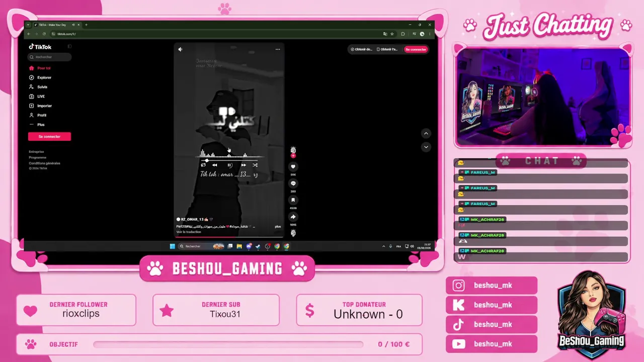
Task: Follow the creator with the plus badge
Action: click(293, 156)
